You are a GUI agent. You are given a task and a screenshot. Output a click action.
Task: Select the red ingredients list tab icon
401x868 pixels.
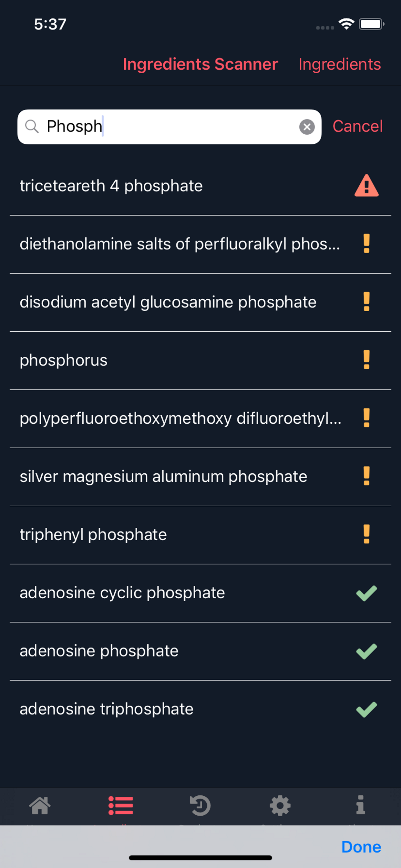[120, 806]
